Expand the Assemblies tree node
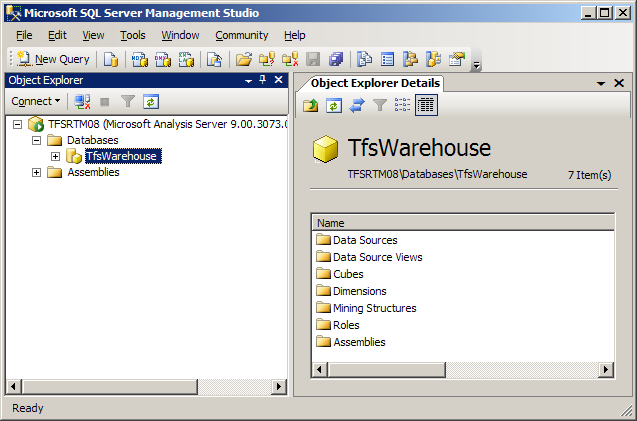This screenshot has width=637, height=421. (37, 173)
